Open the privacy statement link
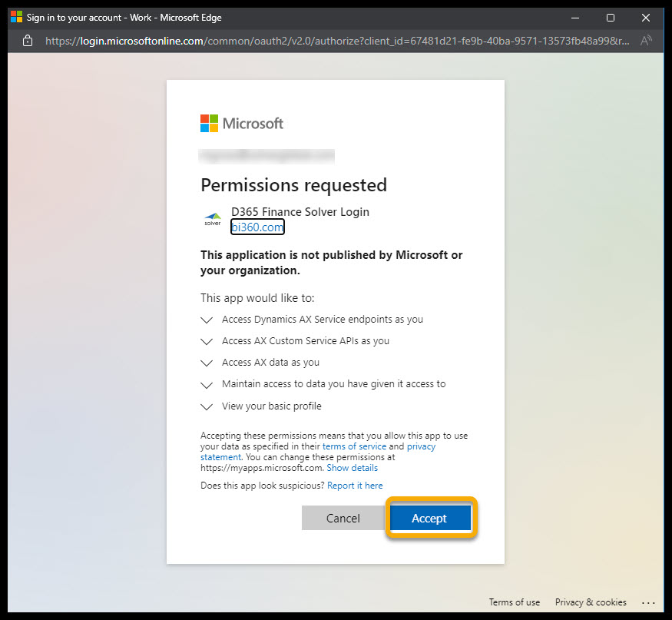The height and width of the screenshot is (620, 672). tap(421, 446)
